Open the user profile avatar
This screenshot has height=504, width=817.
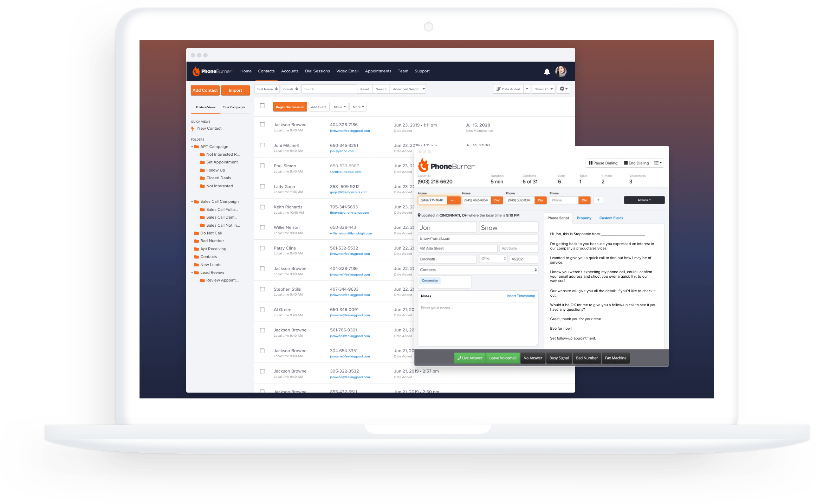[561, 71]
